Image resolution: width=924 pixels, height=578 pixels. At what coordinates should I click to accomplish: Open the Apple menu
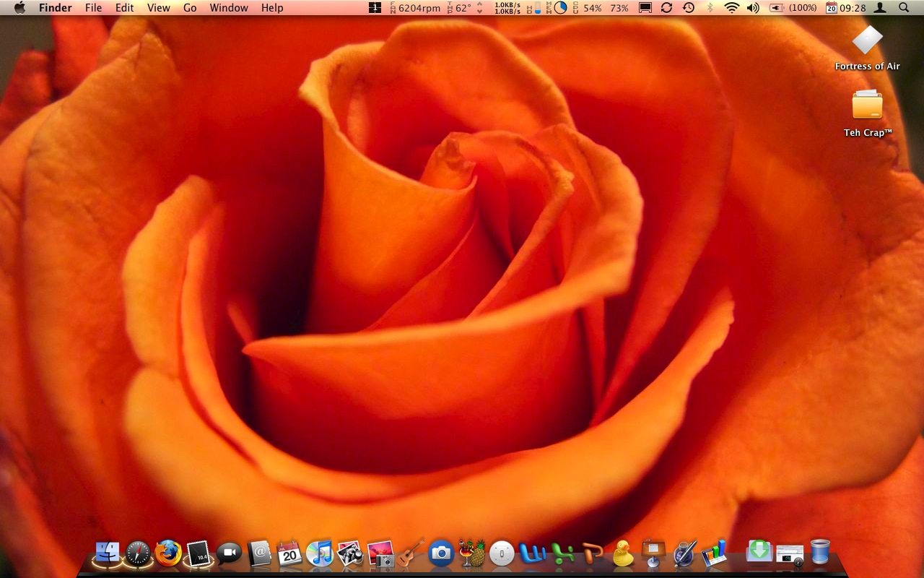point(19,8)
